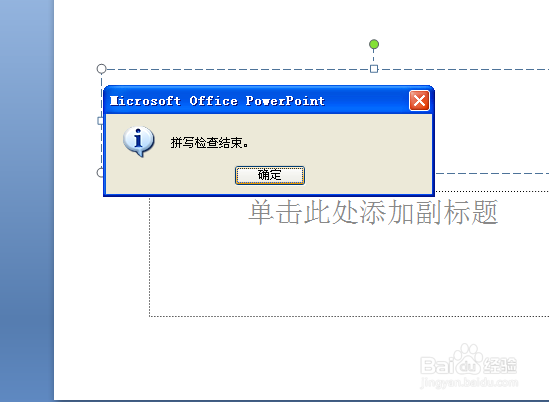Select the top-left round corner handle
The image size is (549, 402).
[102, 69]
